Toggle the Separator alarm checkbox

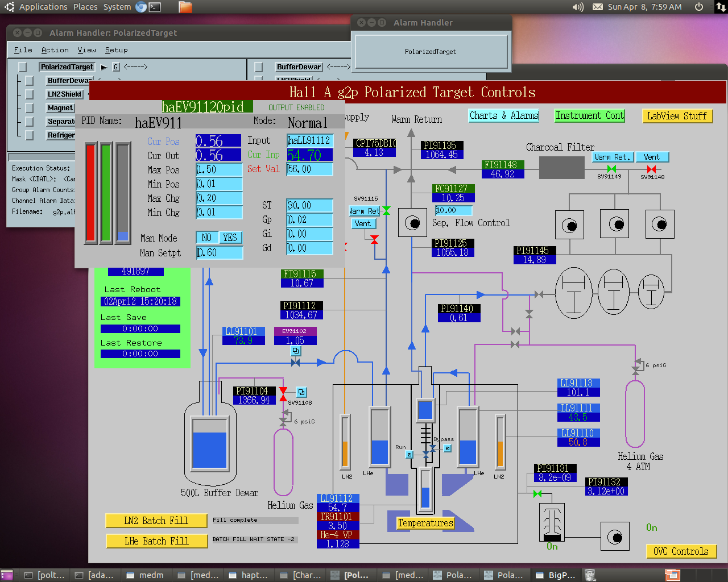[x=30, y=122]
